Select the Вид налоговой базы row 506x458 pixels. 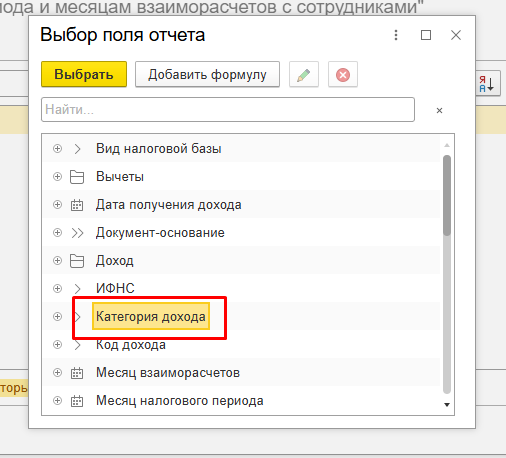241,148
